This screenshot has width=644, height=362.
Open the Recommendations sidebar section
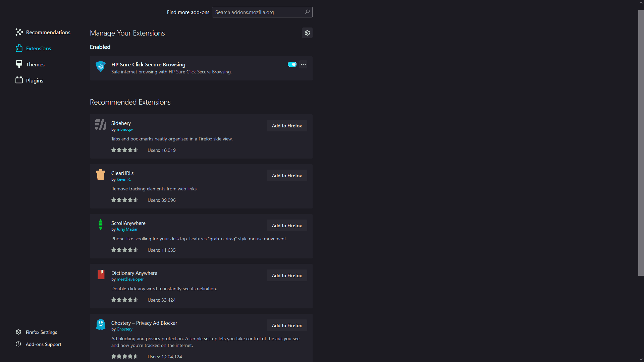pyautogui.click(x=43, y=32)
